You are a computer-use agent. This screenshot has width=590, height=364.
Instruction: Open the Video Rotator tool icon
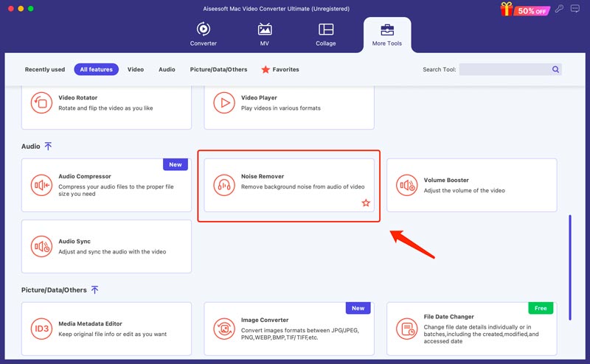(41, 102)
